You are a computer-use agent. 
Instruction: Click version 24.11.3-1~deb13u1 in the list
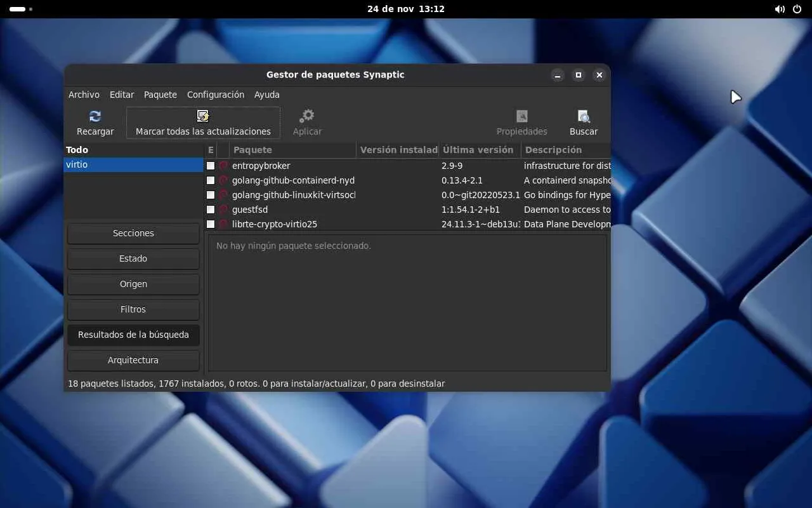[x=481, y=224]
